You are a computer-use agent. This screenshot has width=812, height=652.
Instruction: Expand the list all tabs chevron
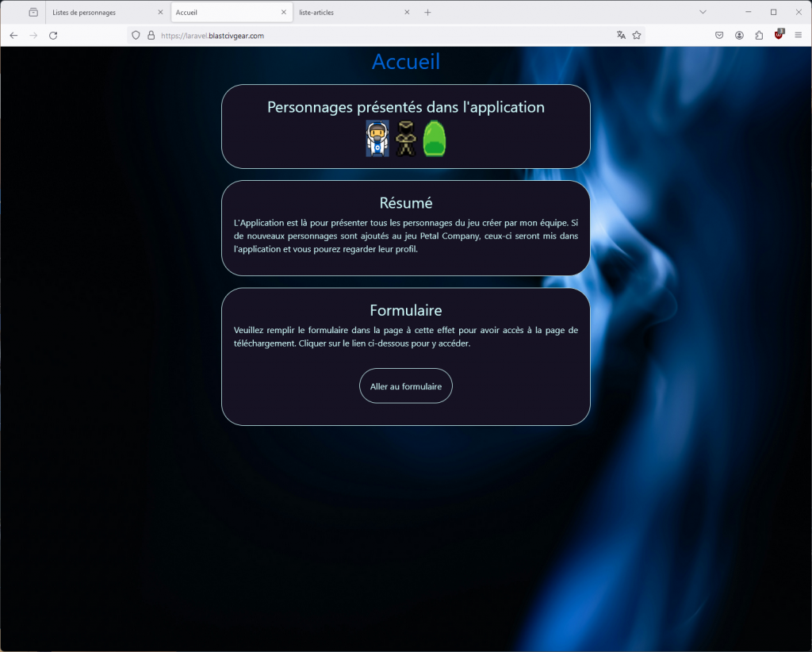pyautogui.click(x=703, y=13)
